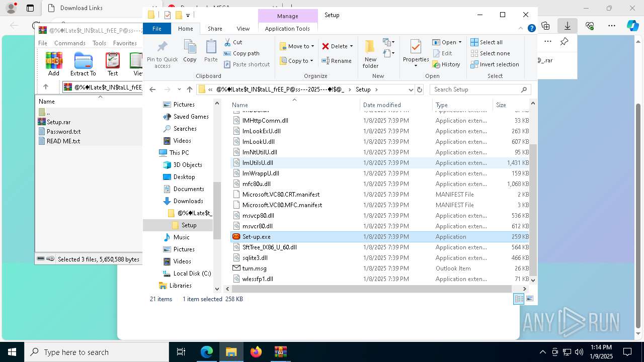Viewport: 644px width, 362px height.
Task: Open the Move to dropdown
Action: 297,46
